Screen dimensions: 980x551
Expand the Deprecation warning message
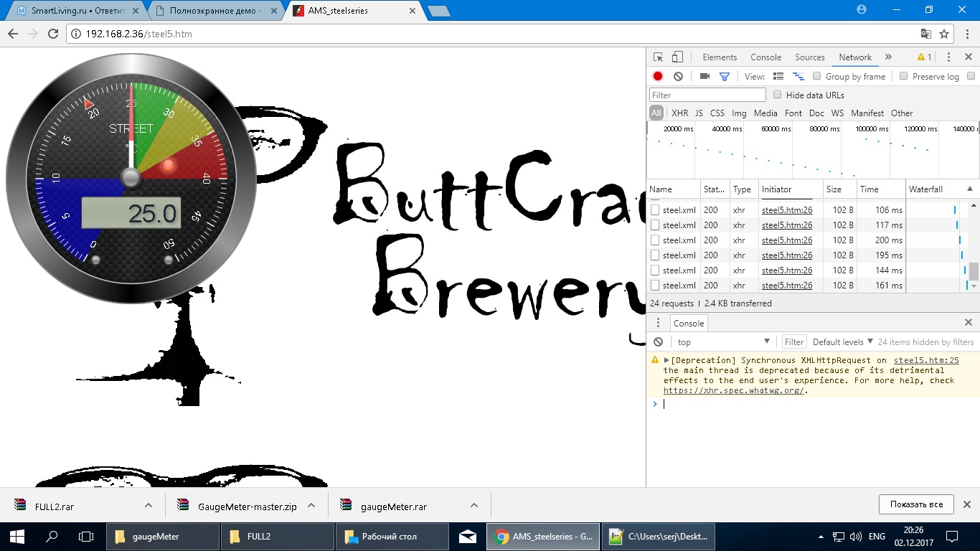[x=666, y=361]
